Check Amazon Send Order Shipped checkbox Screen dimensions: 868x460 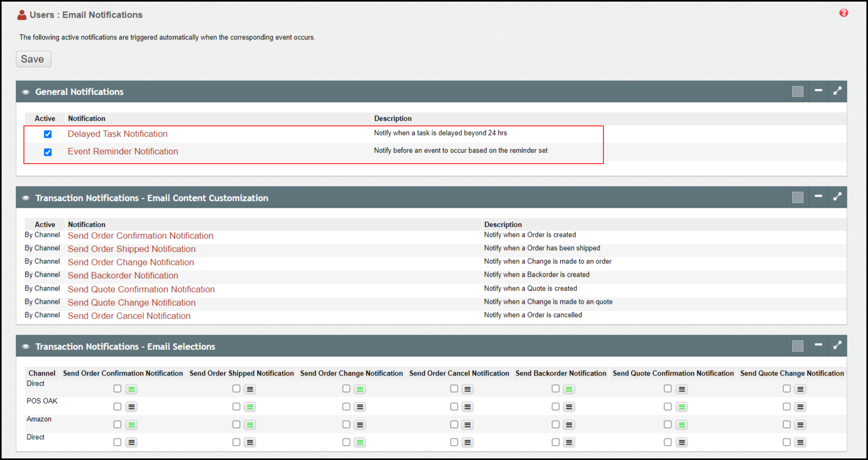pyautogui.click(x=236, y=424)
